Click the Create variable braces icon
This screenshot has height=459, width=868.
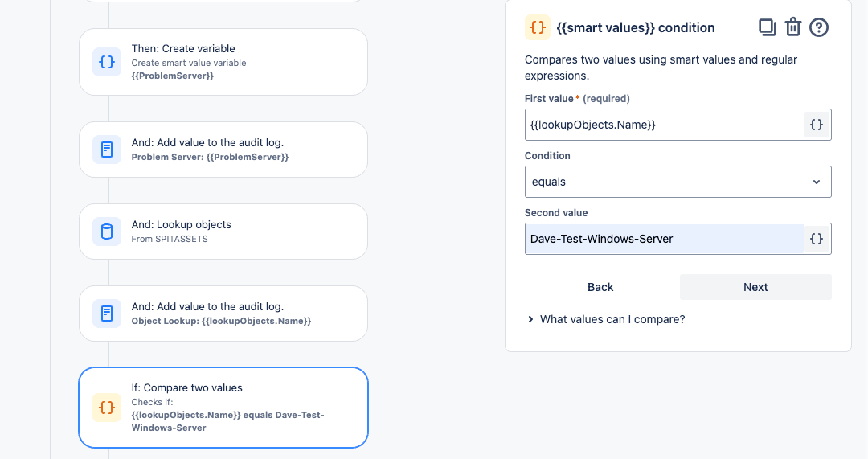coord(107,61)
